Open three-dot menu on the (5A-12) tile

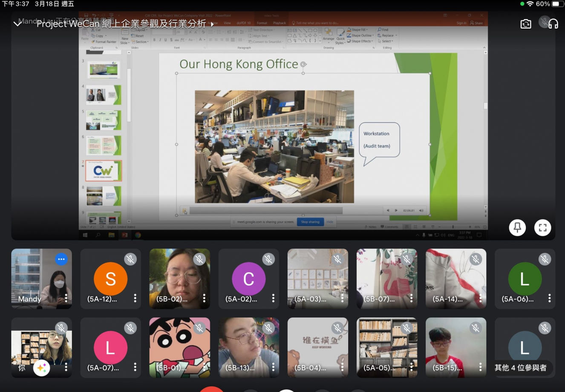(135, 298)
